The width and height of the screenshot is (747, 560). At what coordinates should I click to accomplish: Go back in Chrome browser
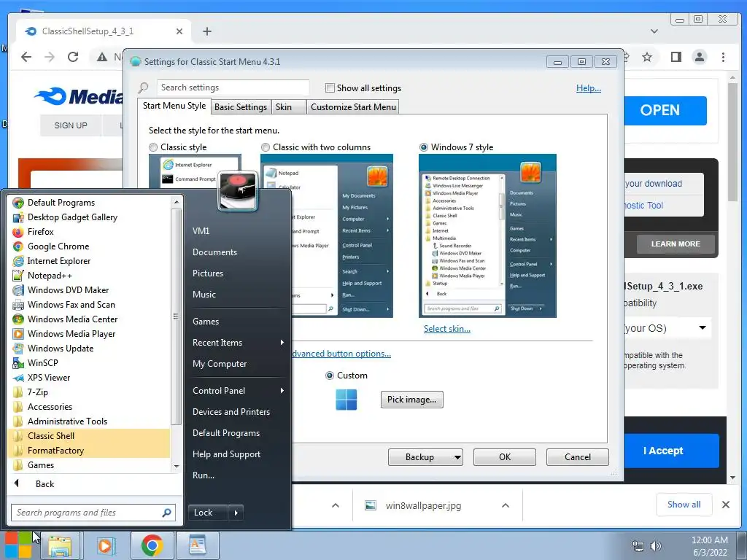click(26, 57)
